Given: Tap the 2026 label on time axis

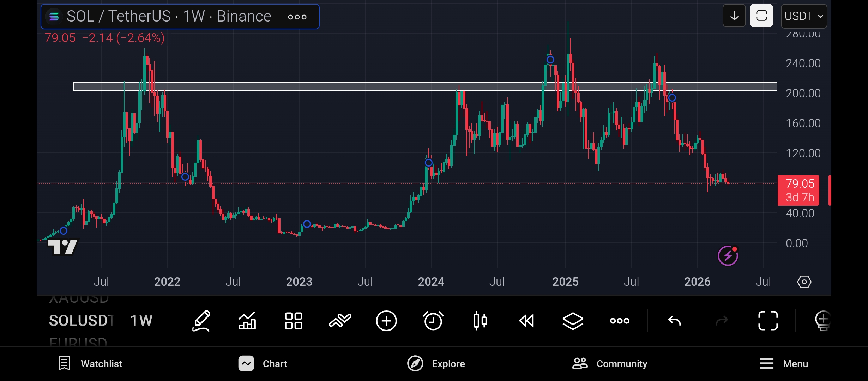Looking at the screenshot, I should (x=697, y=282).
